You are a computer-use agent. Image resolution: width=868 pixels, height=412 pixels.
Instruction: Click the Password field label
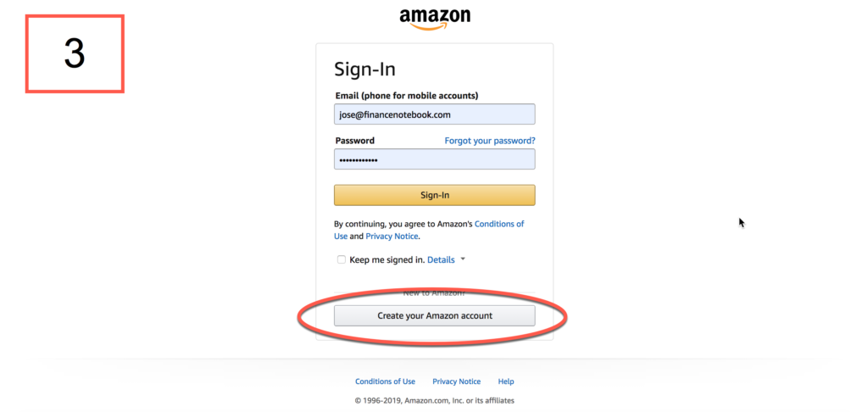[x=355, y=141]
